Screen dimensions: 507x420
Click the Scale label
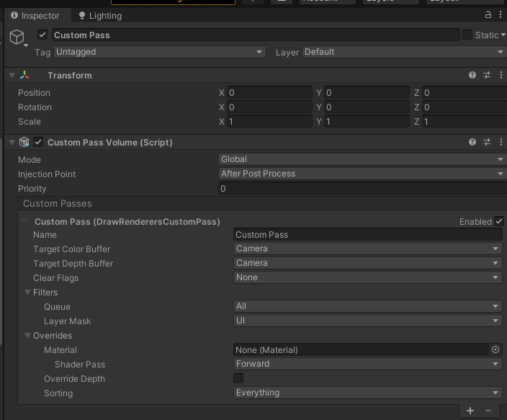(x=30, y=122)
